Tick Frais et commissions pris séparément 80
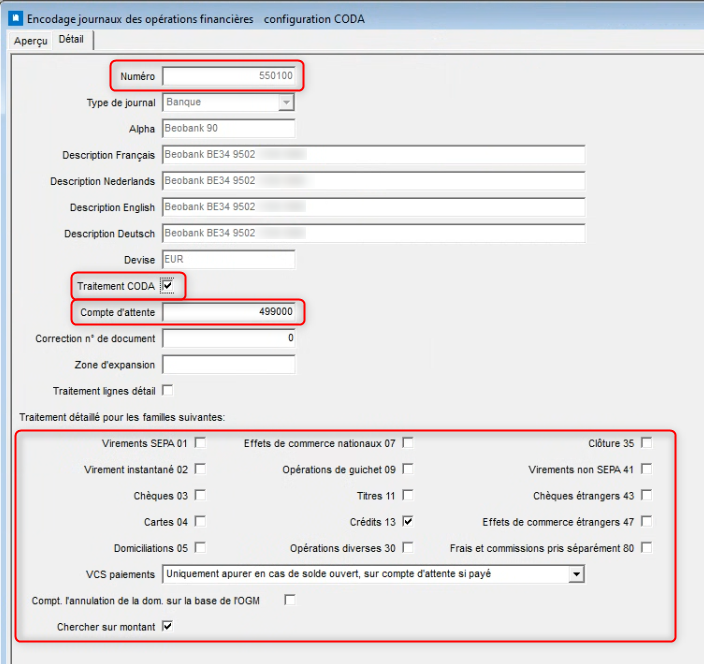Image resolution: width=704 pixels, height=664 pixels. pyautogui.click(x=647, y=547)
